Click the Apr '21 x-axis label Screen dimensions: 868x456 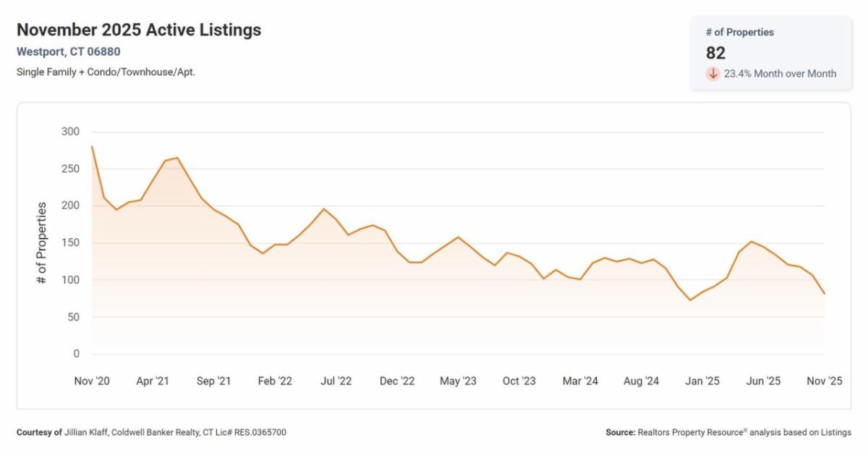tap(153, 381)
